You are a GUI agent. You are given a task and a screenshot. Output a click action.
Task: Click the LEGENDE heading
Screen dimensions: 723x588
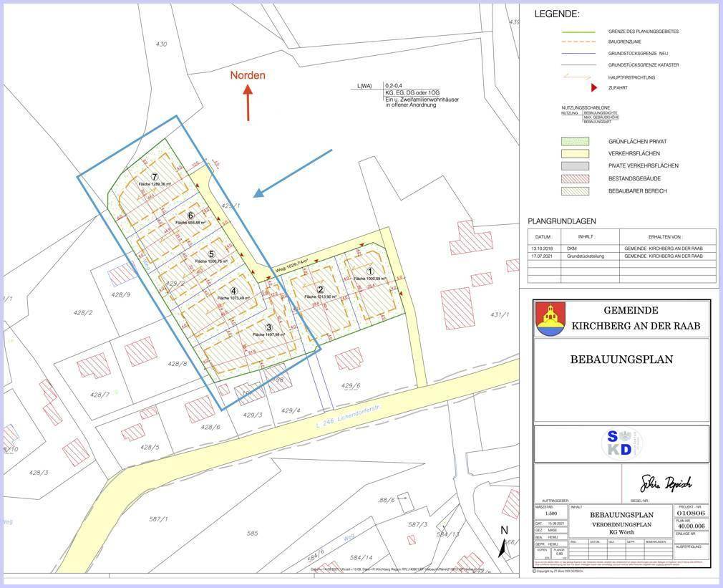coord(556,14)
